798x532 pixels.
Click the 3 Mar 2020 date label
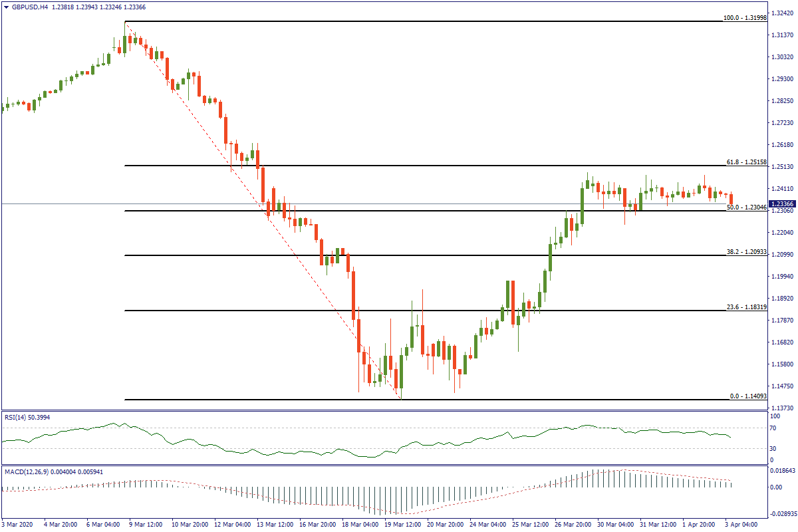click(18, 524)
